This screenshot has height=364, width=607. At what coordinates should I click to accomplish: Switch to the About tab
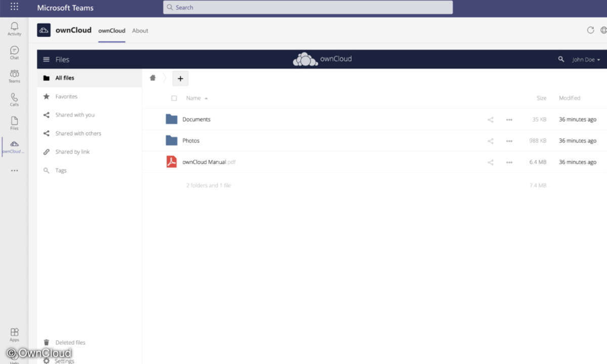coord(140,31)
